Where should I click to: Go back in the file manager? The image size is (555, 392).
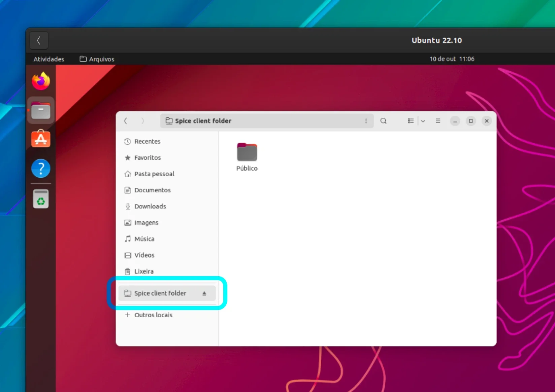pos(126,121)
